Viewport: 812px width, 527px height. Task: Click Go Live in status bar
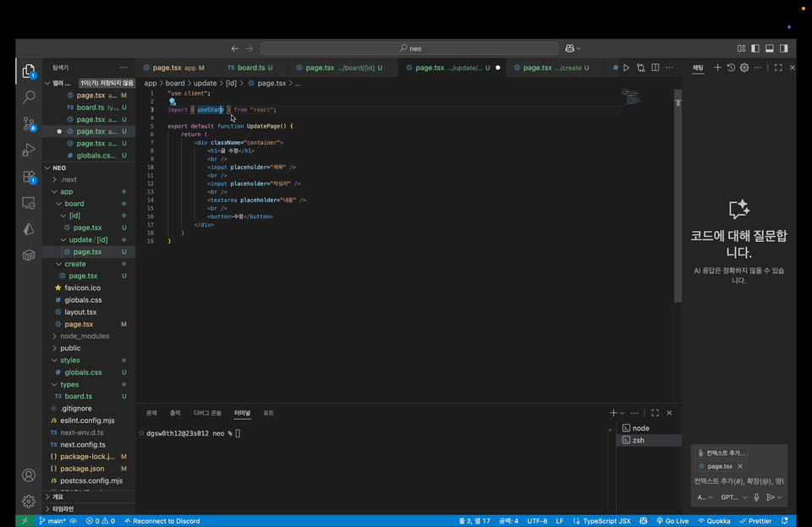point(672,521)
